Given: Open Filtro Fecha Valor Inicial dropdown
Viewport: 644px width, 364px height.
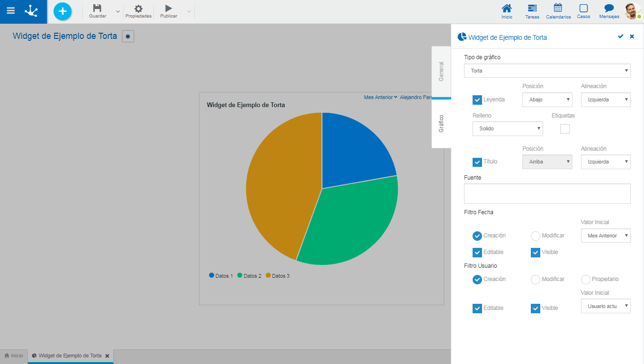Looking at the screenshot, I should click(606, 236).
